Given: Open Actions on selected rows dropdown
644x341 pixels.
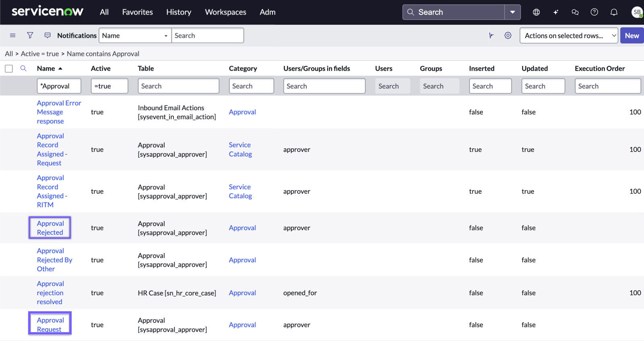Looking at the screenshot, I should 569,35.
